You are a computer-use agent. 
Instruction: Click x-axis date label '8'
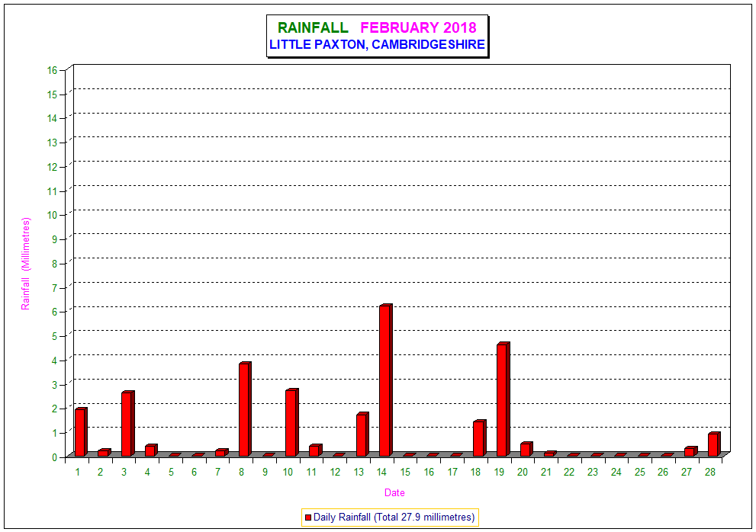click(x=241, y=473)
